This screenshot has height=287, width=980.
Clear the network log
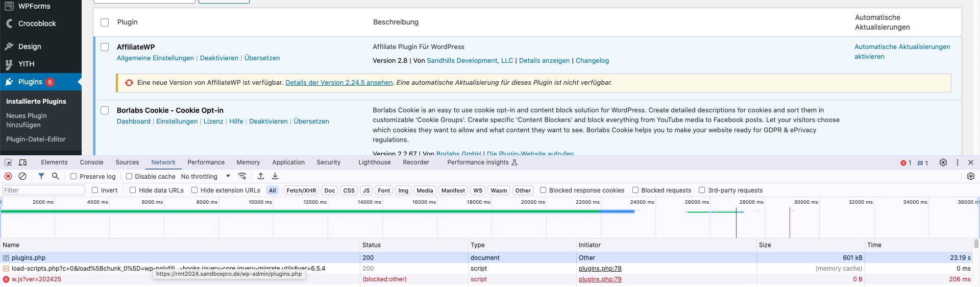point(22,176)
